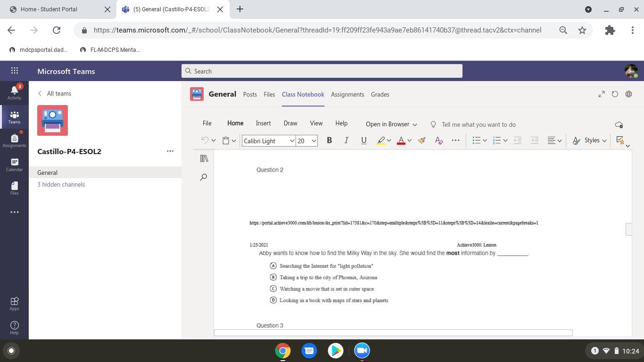Image resolution: width=644 pixels, height=362 pixels.
Task: Open FL-M-DCPS Menta bookmark
Action: pos(110,49)
